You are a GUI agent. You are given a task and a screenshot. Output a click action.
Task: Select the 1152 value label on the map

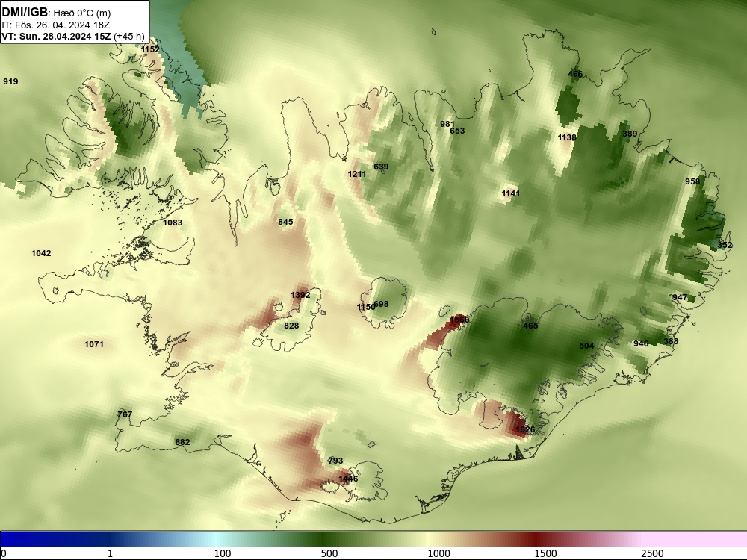(151, 49)
